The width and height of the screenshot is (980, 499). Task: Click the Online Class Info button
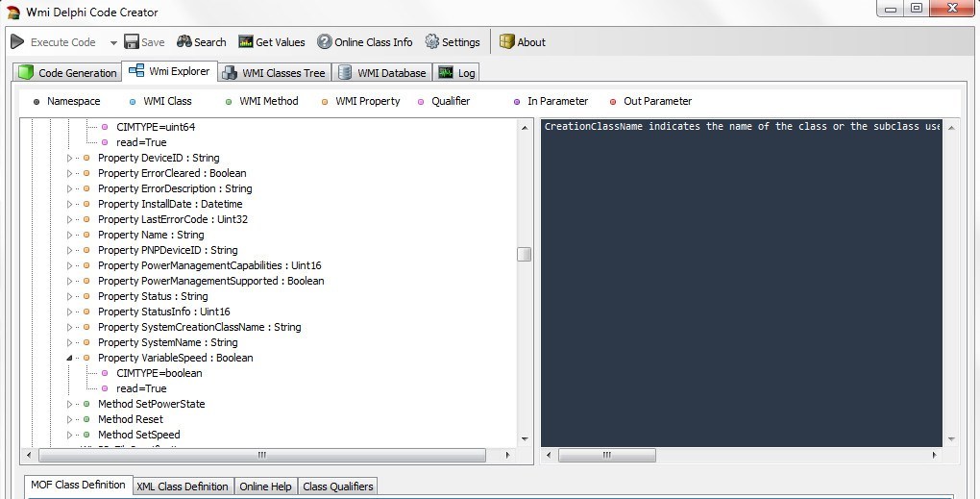(x=365, y=42)
